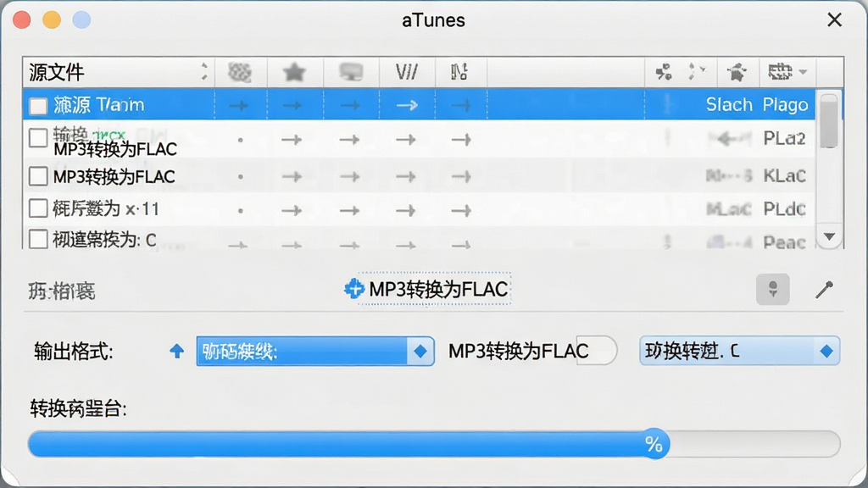Open the blue output format combo box
Viewport: 868px width, 488px height.
point(315,351)
